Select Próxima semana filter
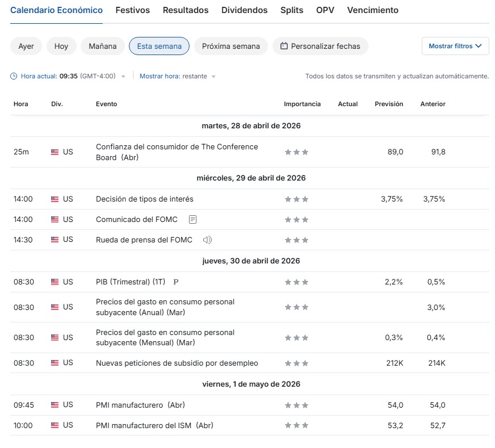495x448 pixels. pos(231,46)
